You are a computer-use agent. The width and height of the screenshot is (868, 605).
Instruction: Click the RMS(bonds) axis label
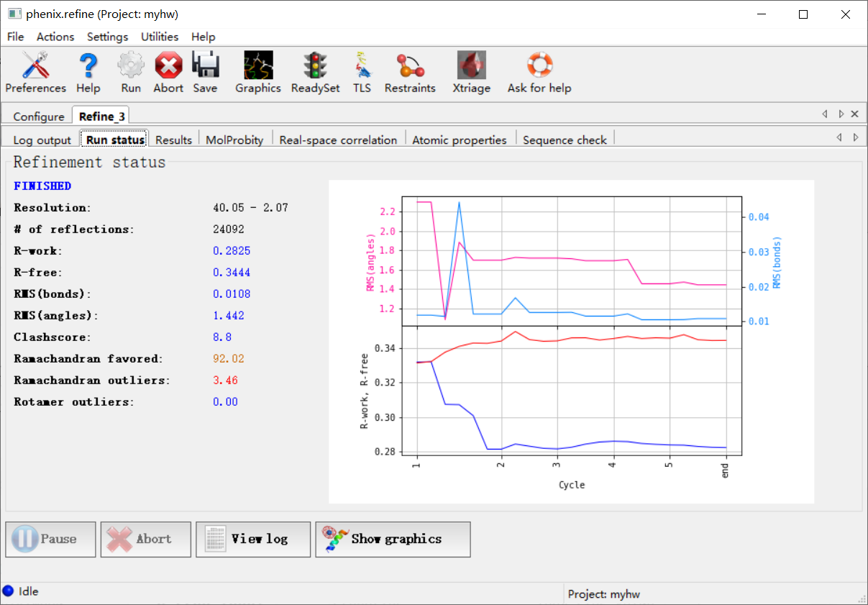pos(777,263)
